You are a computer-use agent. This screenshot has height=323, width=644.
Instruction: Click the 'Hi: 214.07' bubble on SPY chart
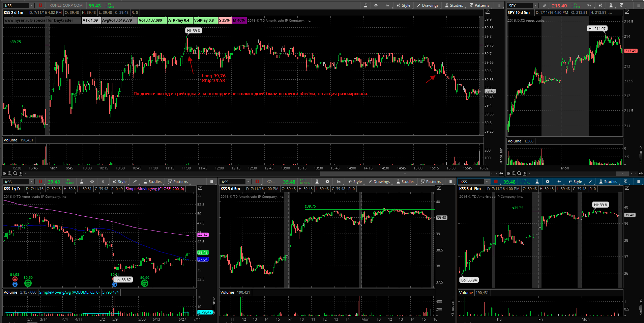coord(597,29)
